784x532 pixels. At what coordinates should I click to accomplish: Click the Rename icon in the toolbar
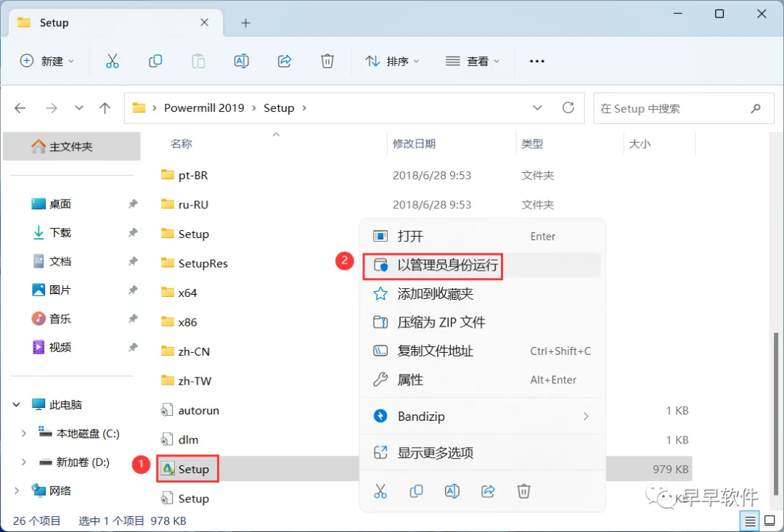pos(242,61)
